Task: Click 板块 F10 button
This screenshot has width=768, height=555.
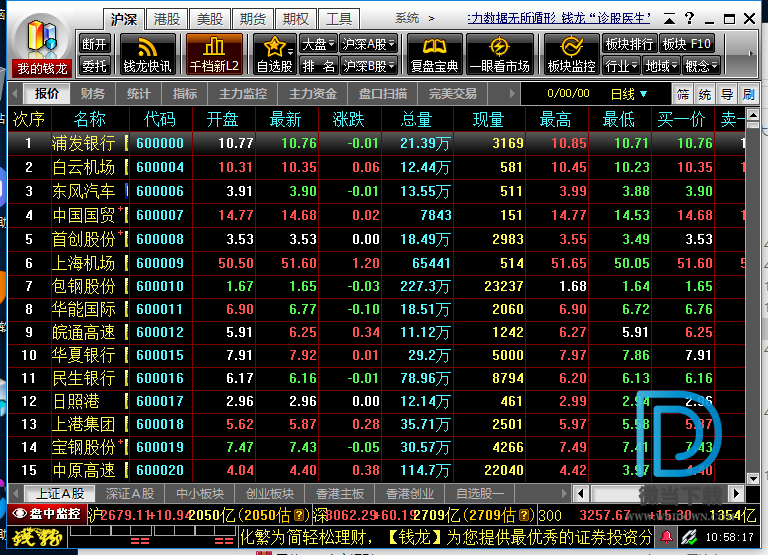Action: [686, 44]
